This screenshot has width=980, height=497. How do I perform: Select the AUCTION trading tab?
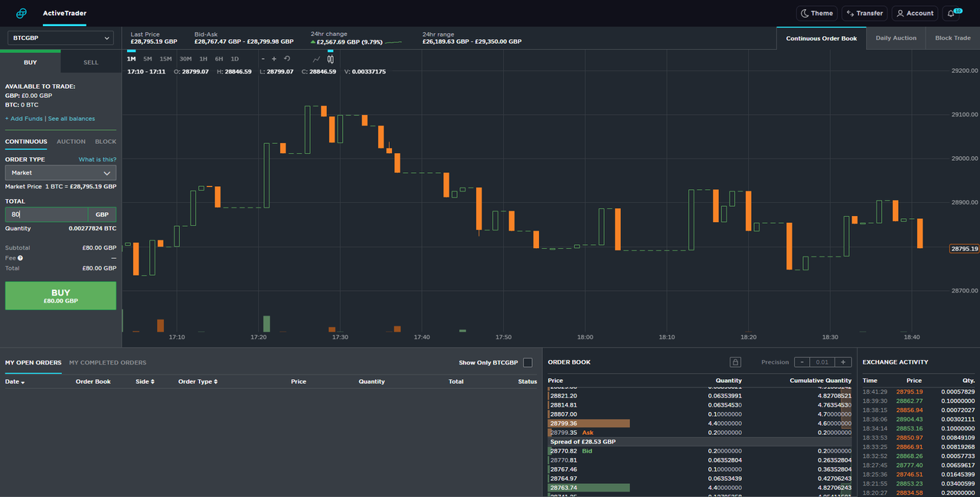[71, 142]
